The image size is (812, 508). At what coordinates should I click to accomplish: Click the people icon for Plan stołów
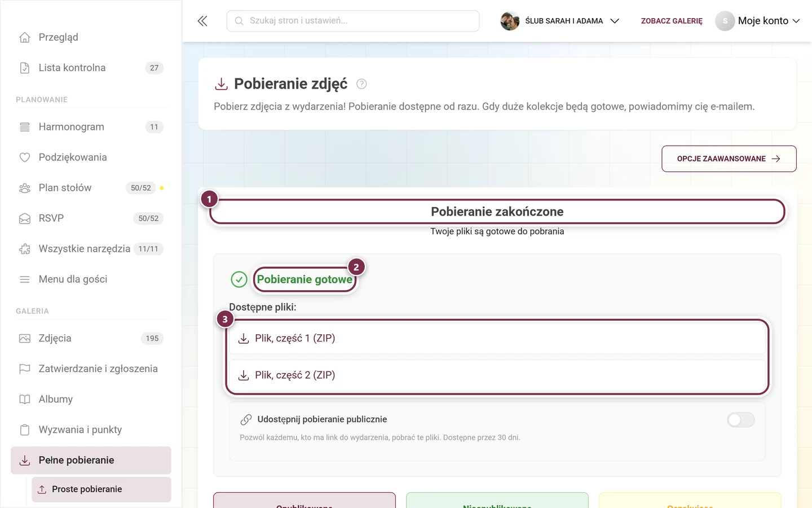pyautogui.click(x=25, y=188)
